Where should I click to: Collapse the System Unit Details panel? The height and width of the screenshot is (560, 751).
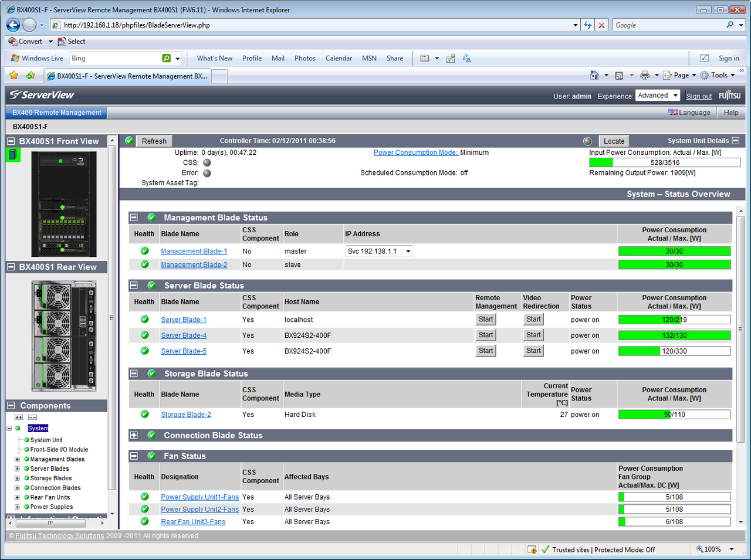(736, 141)
